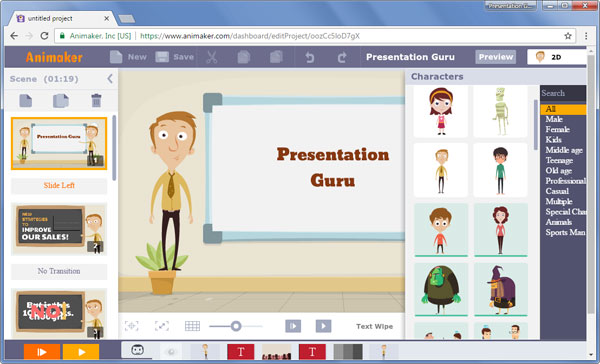Filter characters by Multiple
This screenshot has width=600, height=364.
click(559, 202)
